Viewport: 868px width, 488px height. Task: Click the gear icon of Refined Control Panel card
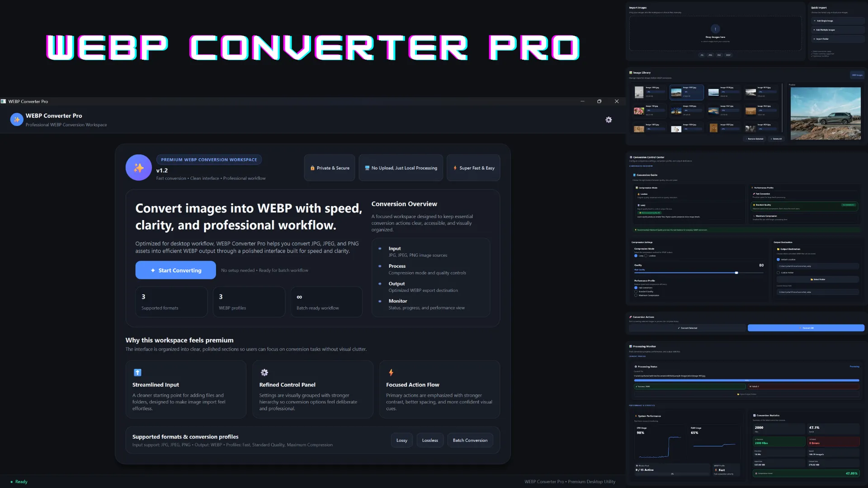(x=264, y=372)
